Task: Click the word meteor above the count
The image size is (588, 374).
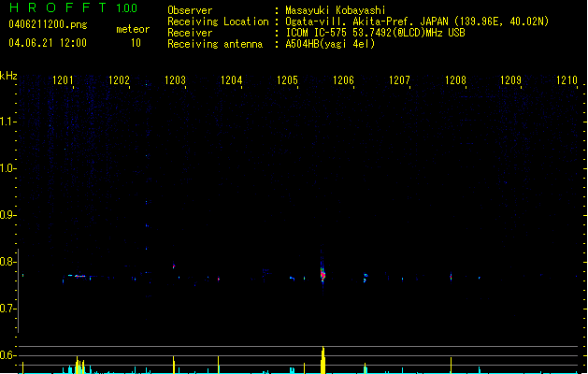Action: (133, 29)
